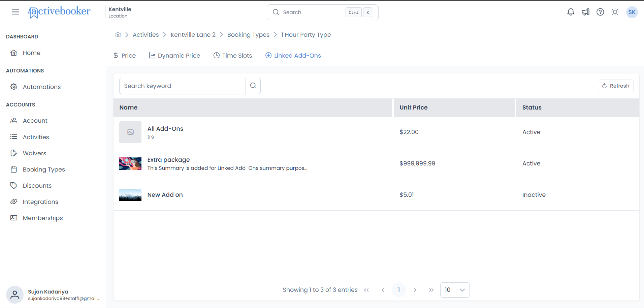Switch to the Linked Add-Ons tab
The height and width of the screenshot is (308, 644).
[293, 56]
